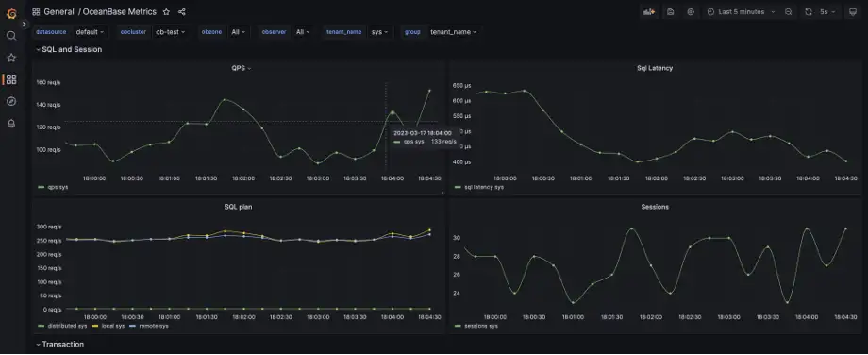Screen dimensions: 868x355
Task: Open the Dashboards grid icon in sidebar
Action: click(x=11, y=79)
